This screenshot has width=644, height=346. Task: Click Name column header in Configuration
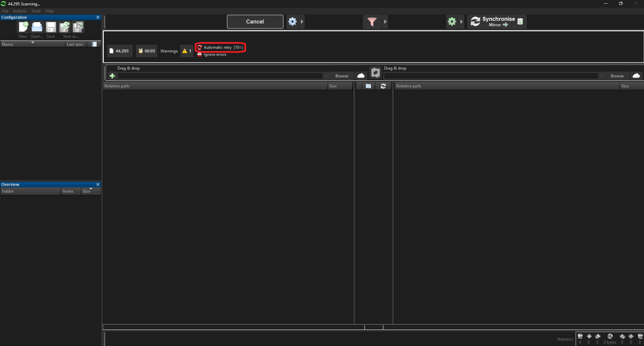[x=33, y=44]
